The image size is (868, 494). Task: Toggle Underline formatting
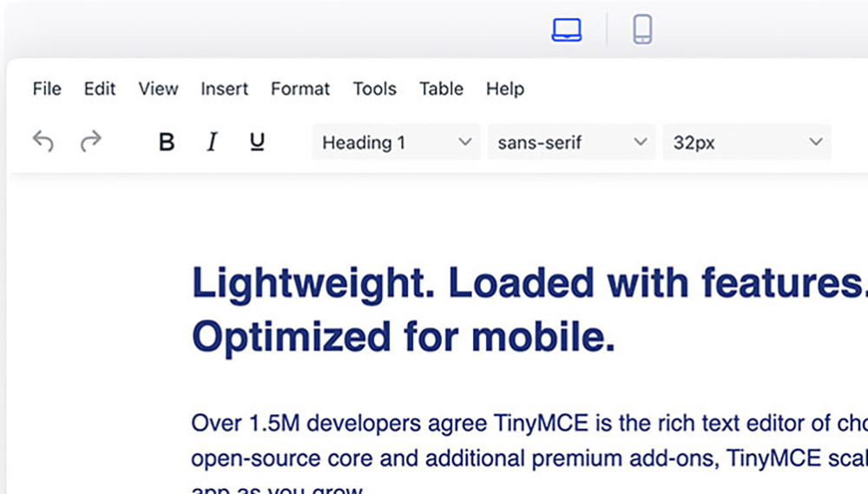[257, 142]
